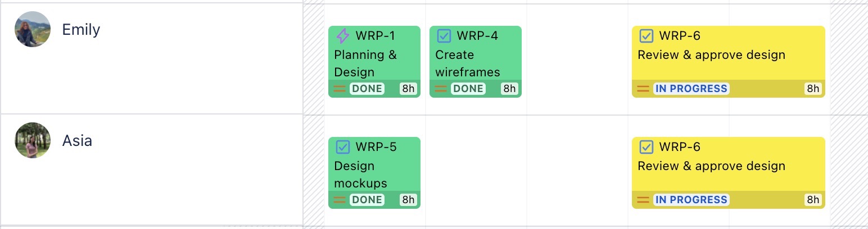The width and height of the screenshot is (868, 229).
Task: Click priority icon on Emily's WRP-6 card
Action: pyautogui.click(x=643, y=89)
